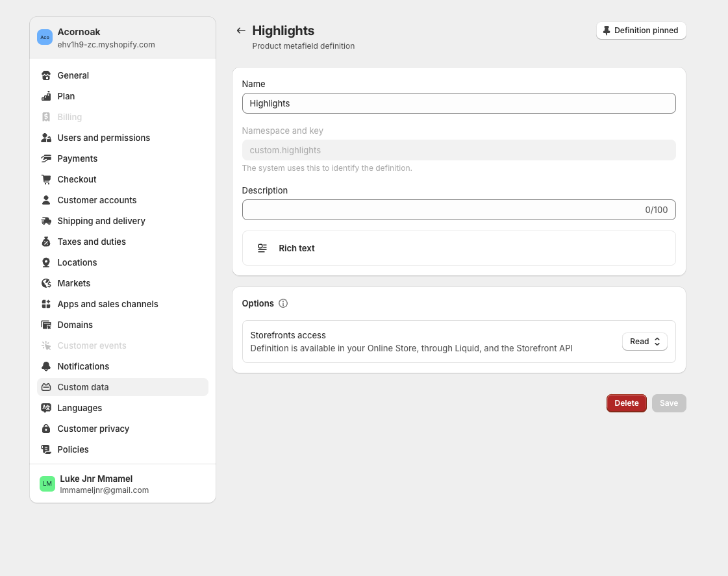This screenshot has height=576, width=728.
Task: Select Custom data in the sidebar
Action: 83,387
